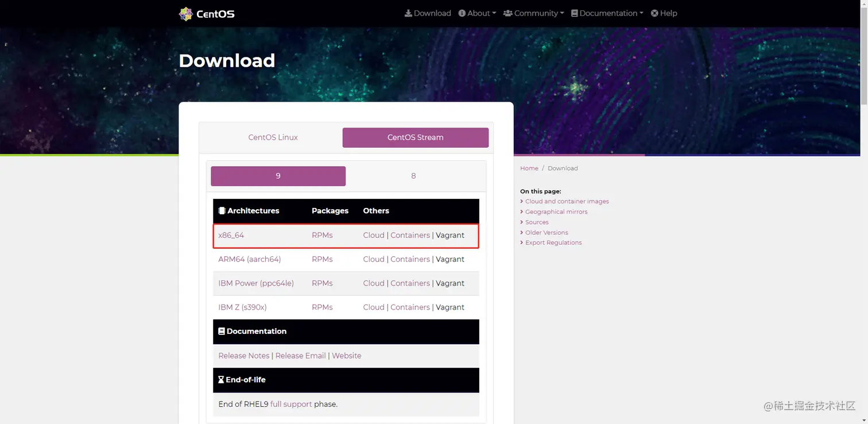Expand the Community dropdown menu
This screenshot has height=424, width=868.
533,13
